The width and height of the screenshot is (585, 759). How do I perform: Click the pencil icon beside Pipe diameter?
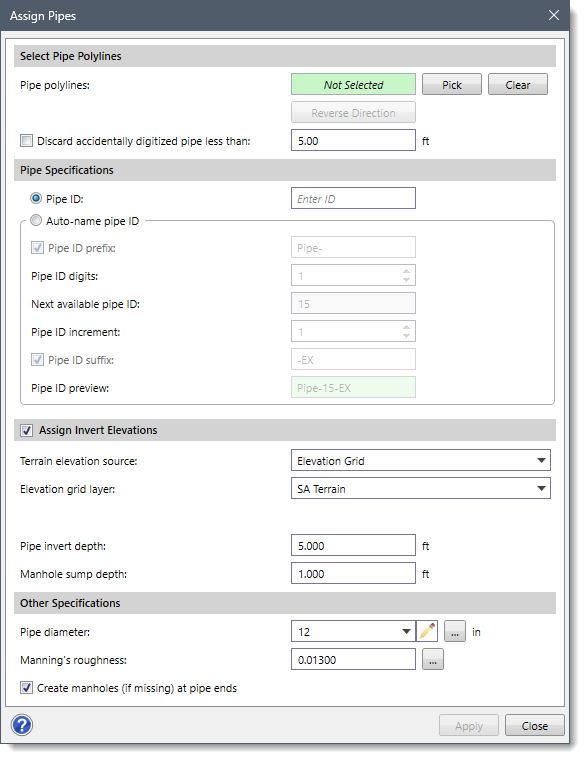click(x=427, y=632)
